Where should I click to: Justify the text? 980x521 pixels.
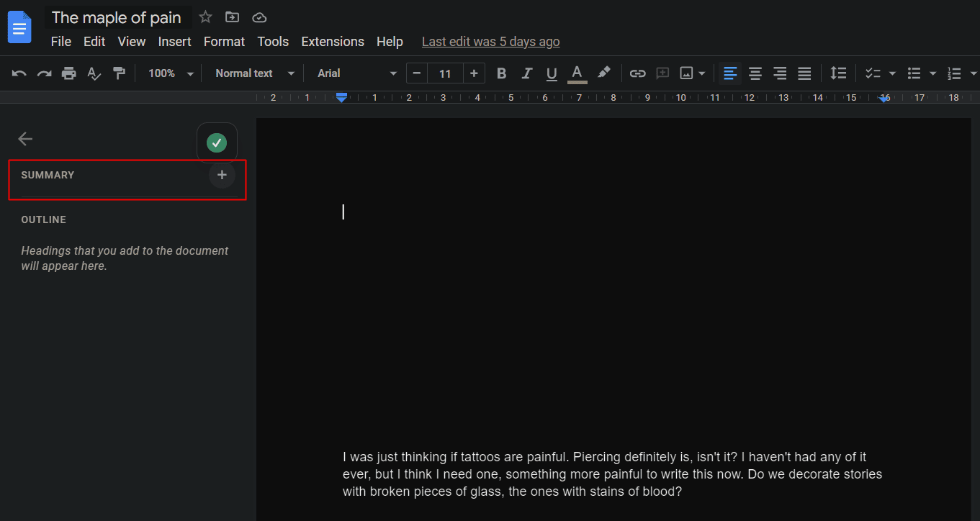click(804, 73)
